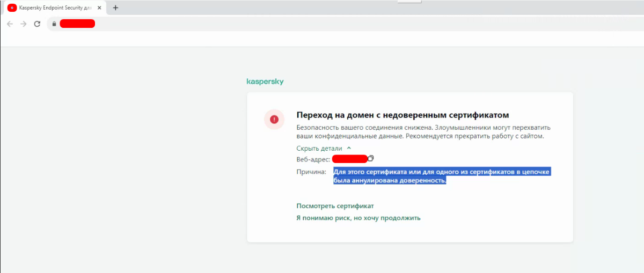Click the chevron next to 'Скрыть детали'
This screenshot has height=273, width=644.
[349, 148]
